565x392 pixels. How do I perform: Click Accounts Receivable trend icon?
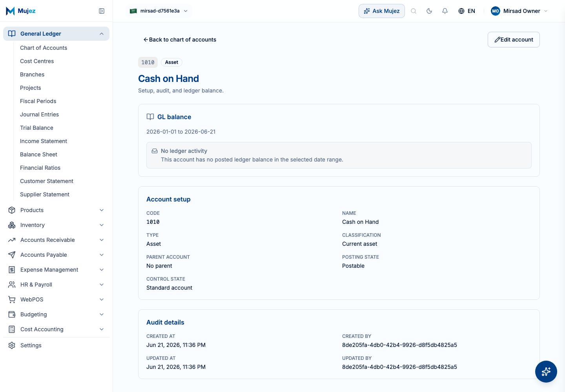click(12, 240)
